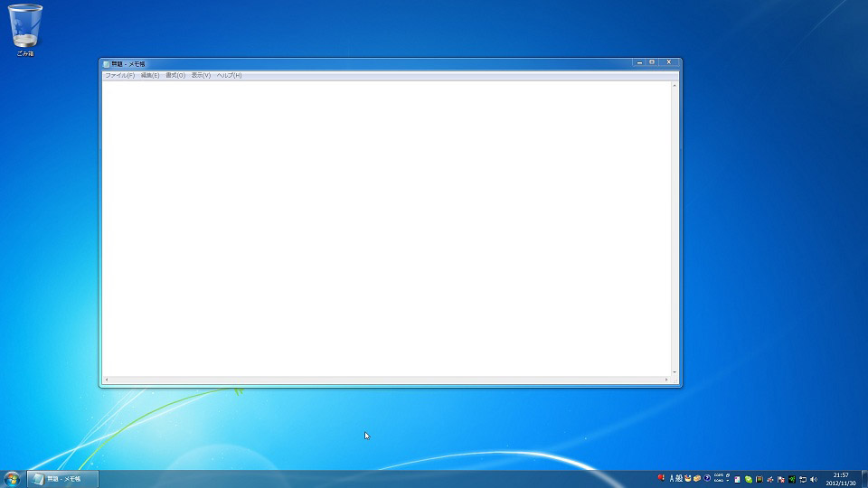
Task: Open the volume speaker icon
Action: (814, 479)
